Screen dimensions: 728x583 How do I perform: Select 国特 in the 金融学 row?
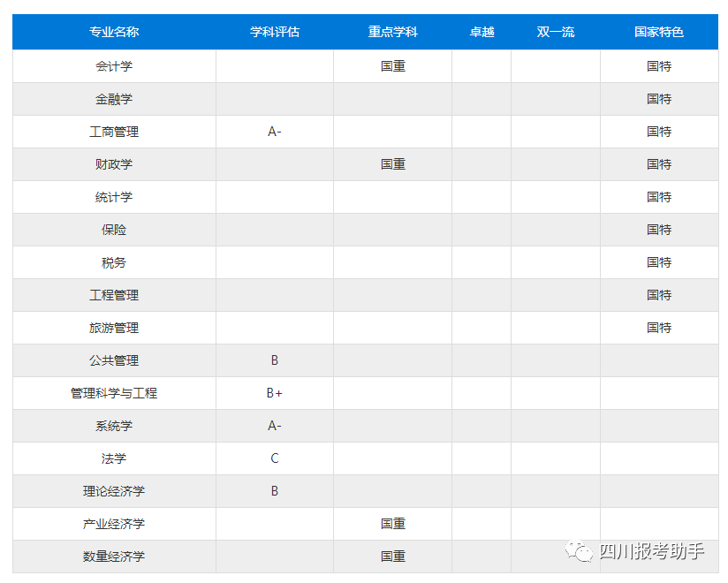659,99
